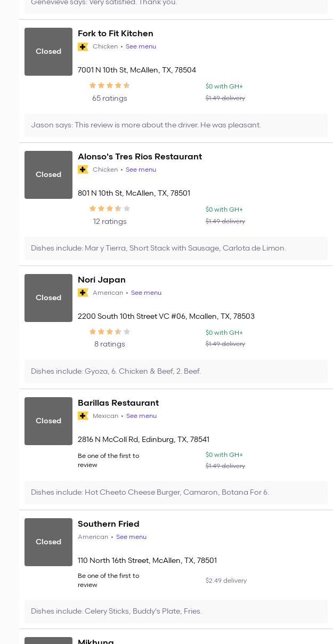Viewport: 333px width, 644px height.
Task: Click GH+ badge icon for Fork to Fit Kitchen
Action: [83, 47]
